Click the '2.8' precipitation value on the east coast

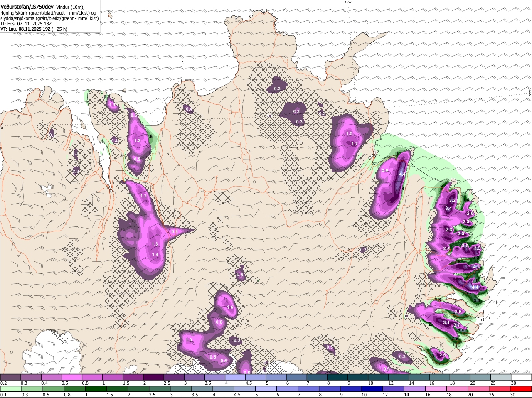[x=449, y=230]
